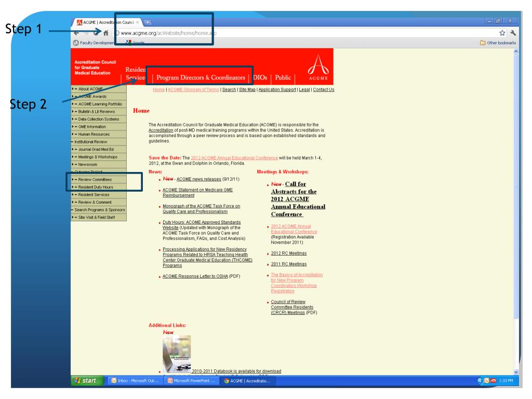
Task: Open the DIOs tab
Action: click(260, 78)
